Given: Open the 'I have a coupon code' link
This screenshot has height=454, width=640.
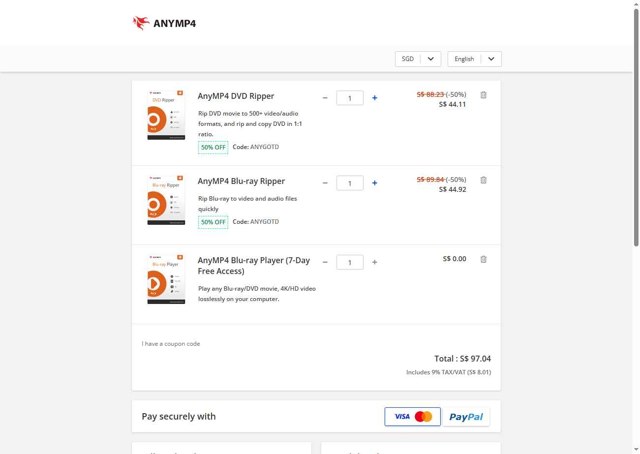Looking at the screenshot, I should (x=171, y=344).
